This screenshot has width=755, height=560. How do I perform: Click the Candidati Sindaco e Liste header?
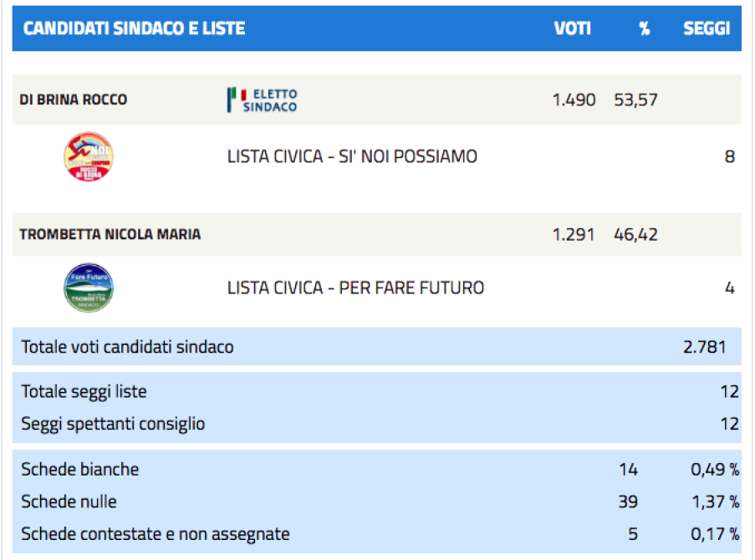tap(135, 28)
